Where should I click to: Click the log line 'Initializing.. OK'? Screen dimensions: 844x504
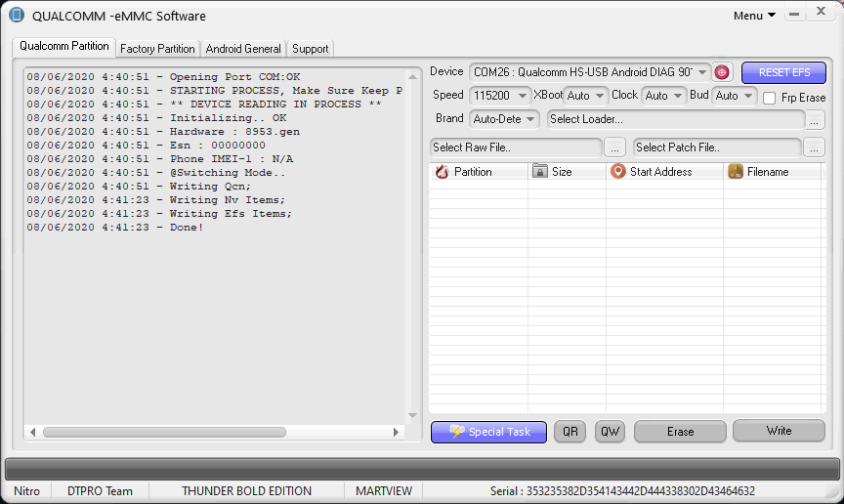pyautogui.click(x=156, y=118)
